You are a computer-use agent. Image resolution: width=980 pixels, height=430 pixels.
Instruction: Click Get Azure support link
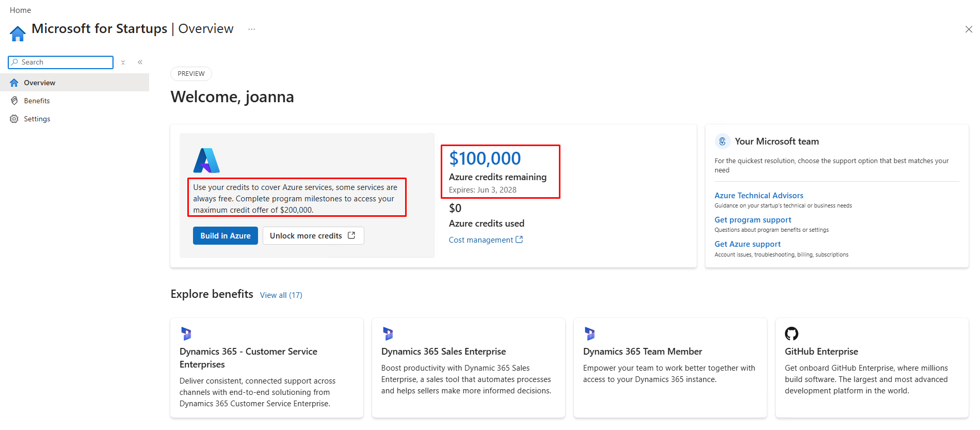pyautogui.click(x=747, y=244)
